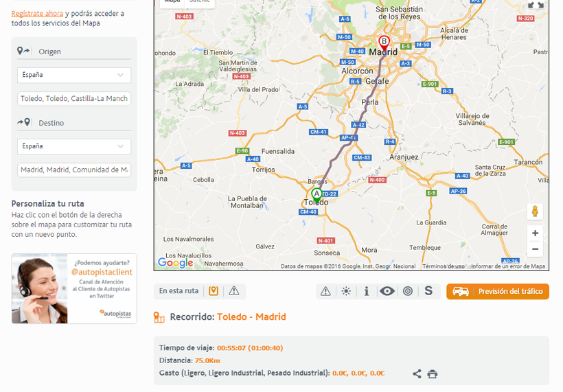563x392 pixels.
Task: Click warning icon beside En esta ruta
Action: (x=234, y=291)
